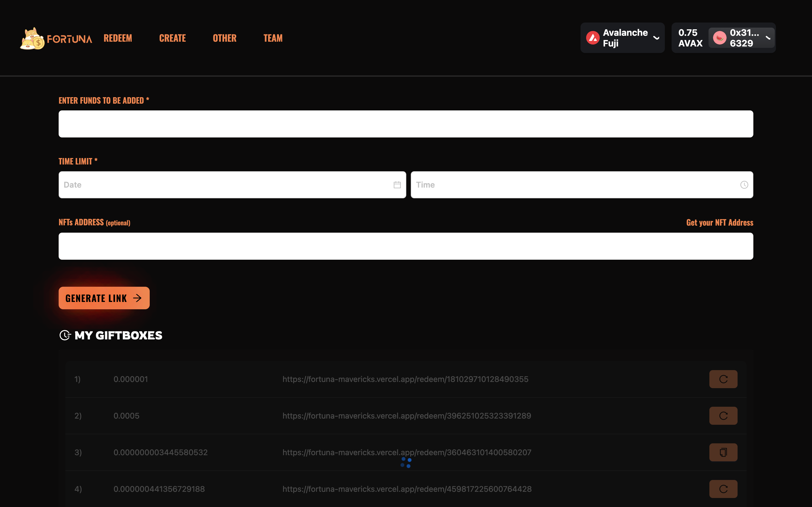Image resolution: width=812 pixels, height=507 pixels.
Task: Copy link for giftbox 3
Action: tap(723, 452)
